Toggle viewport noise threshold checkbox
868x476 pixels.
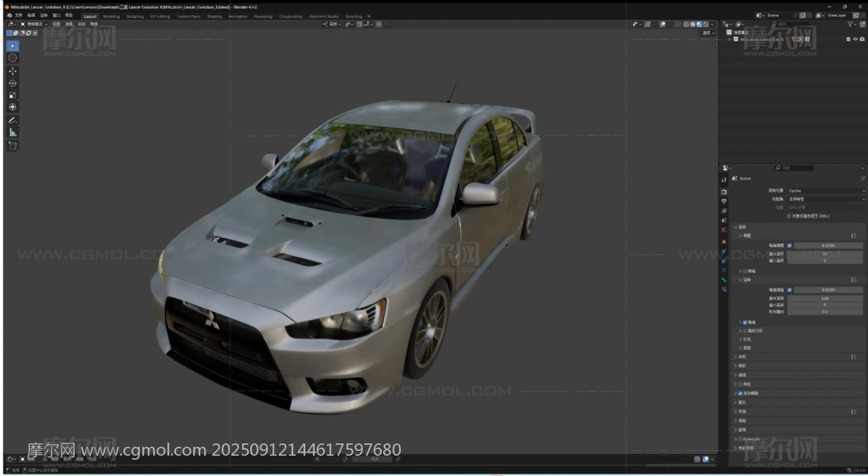[789, 245]
